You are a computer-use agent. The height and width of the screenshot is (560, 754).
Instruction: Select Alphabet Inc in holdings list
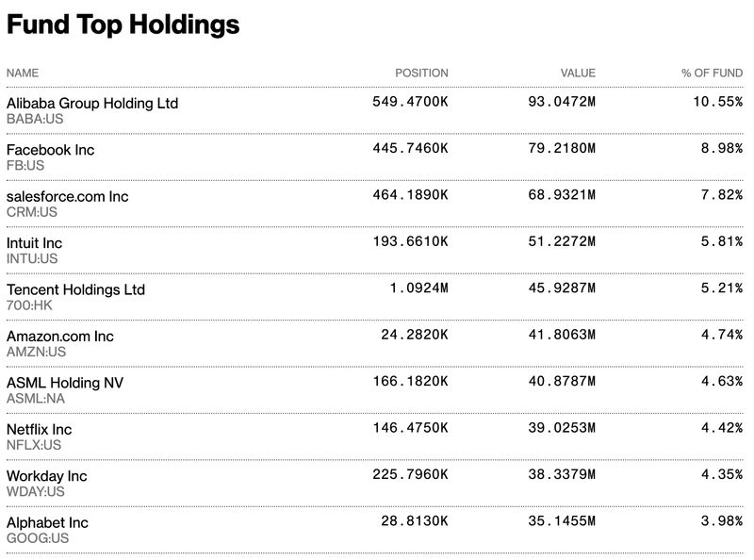coord(47,522)
